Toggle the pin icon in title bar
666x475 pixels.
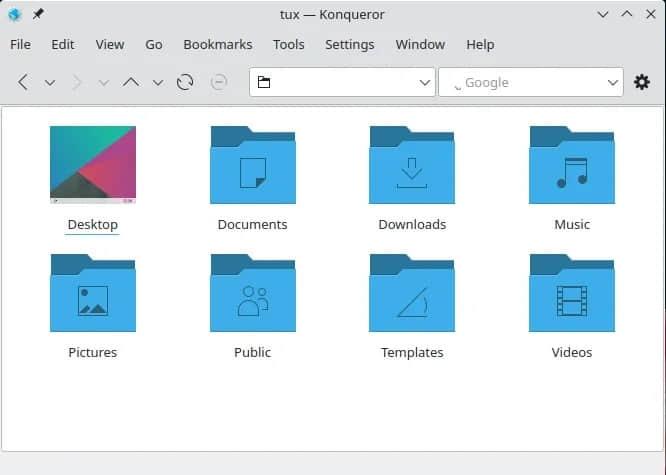coord(38,14)
